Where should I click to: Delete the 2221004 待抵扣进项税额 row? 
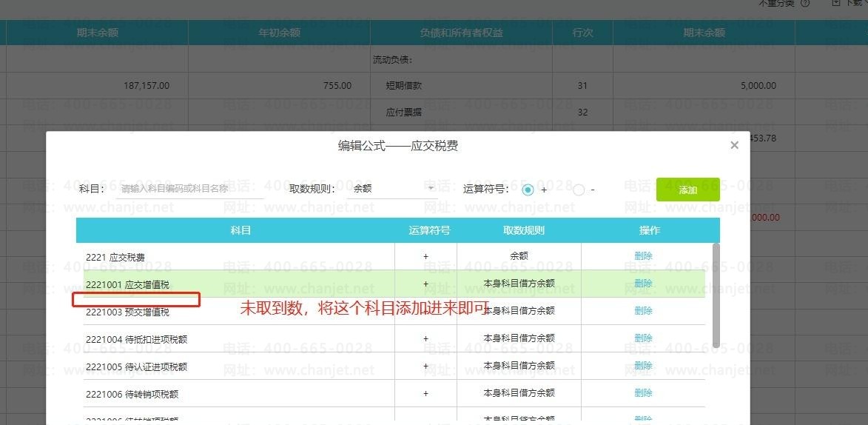(x=643, y=338)
